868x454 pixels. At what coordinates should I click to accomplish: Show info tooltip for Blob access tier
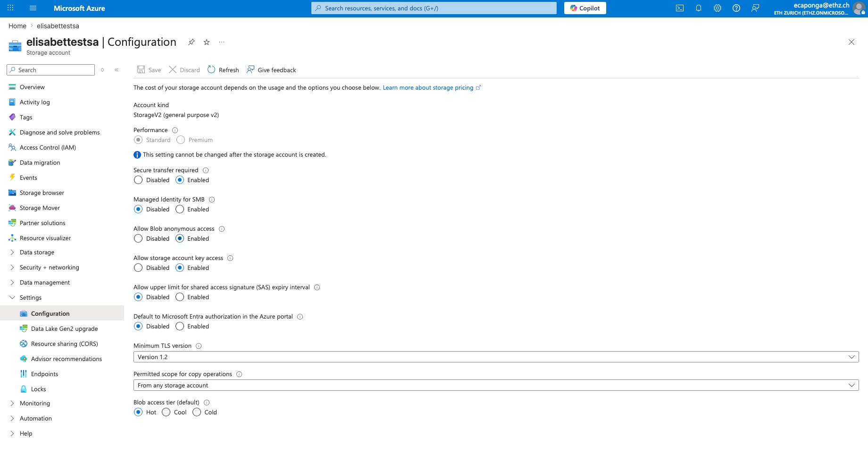click(207, 403)
